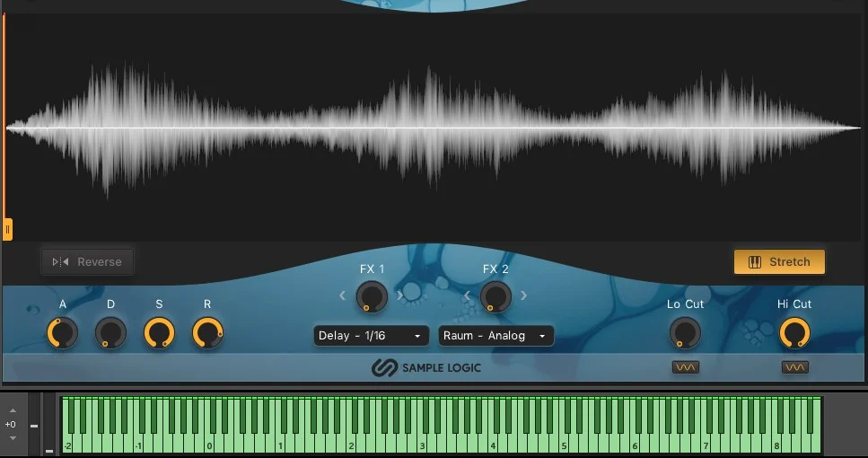Lower keyboard transpose with the down arrow
This screenshot has width=868, height=458.
[13, 438]
